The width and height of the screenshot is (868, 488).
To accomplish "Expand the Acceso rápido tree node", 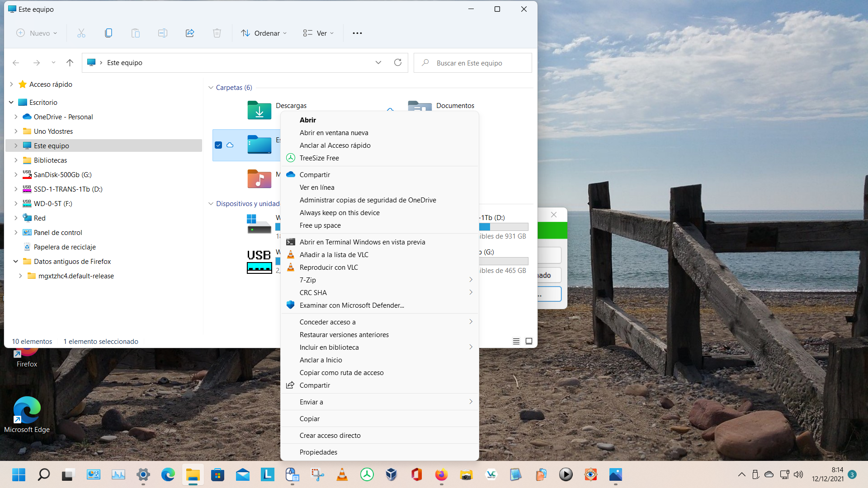I will [11, 84].
